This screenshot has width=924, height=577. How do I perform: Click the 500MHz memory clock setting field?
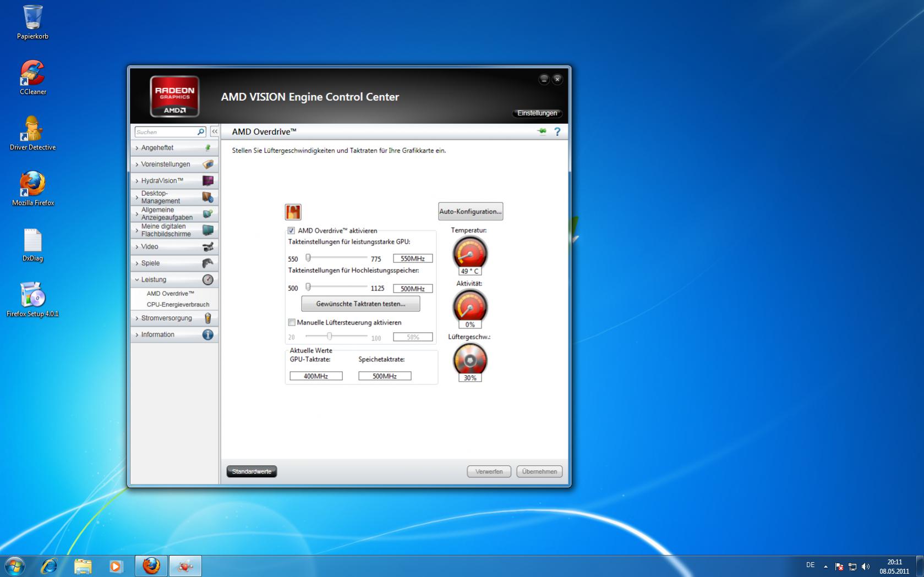pos(413,289)
